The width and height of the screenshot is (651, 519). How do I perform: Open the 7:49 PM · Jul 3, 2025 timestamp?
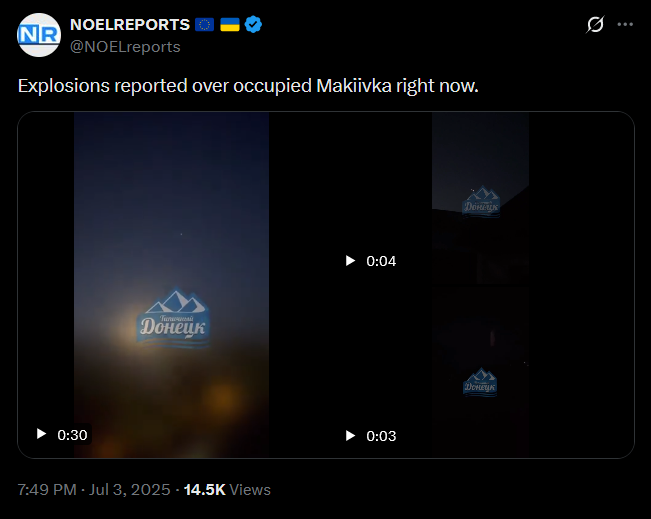94,490
